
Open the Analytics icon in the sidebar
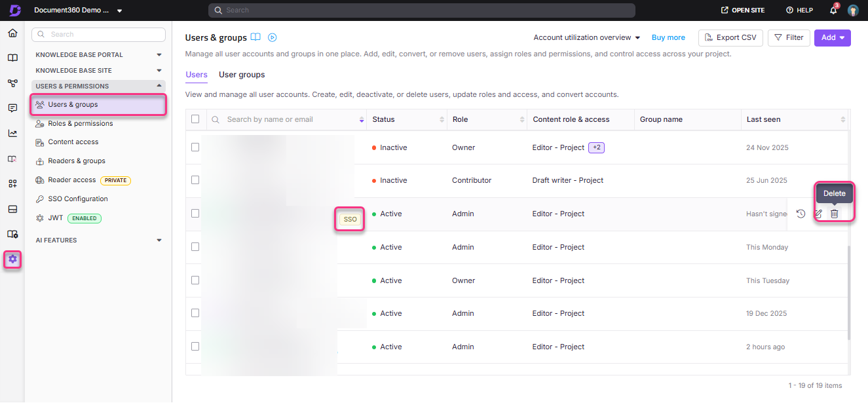click(12, 132)
